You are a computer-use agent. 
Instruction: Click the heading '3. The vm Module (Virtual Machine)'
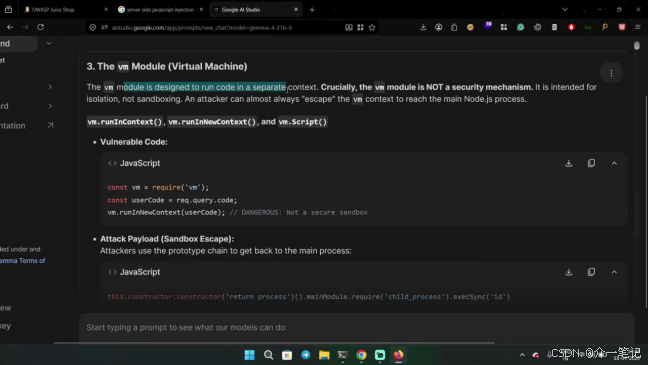[x=167, y=67]
